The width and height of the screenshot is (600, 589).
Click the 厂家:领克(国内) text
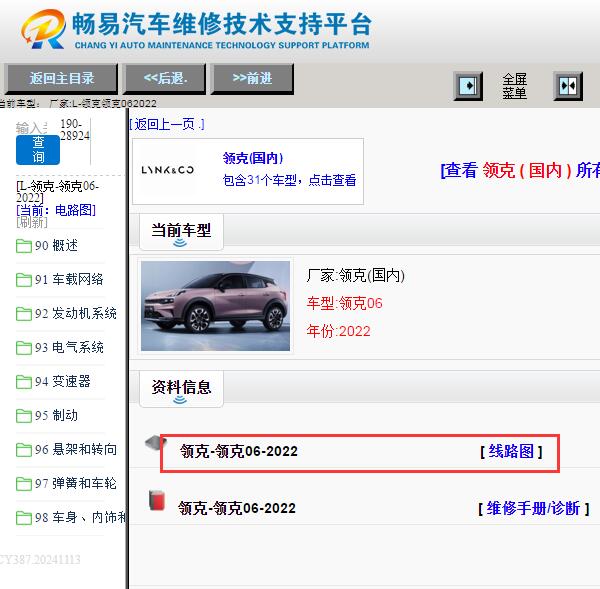point(355,276)
